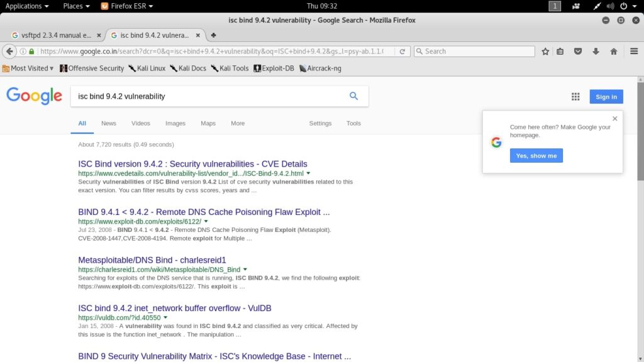
Task: Open Kali Tools bookmark
Action: tap(230, 69)
